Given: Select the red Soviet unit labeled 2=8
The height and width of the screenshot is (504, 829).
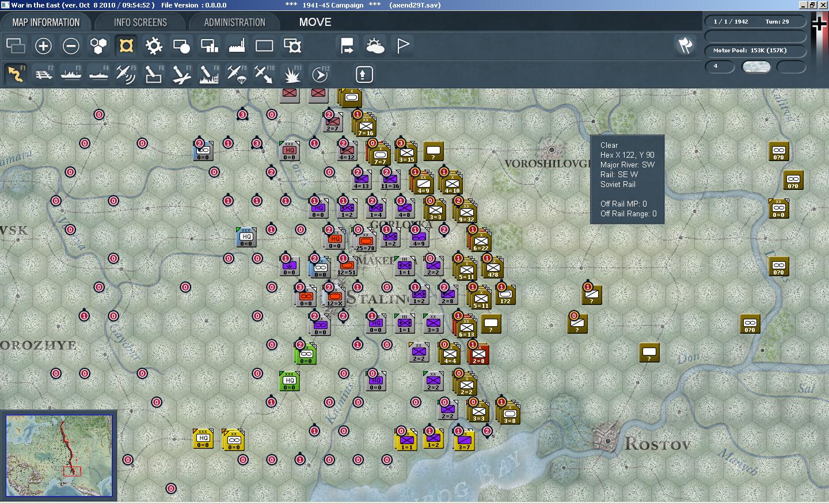Looking at the screenshot, I should tap(478, 354).
